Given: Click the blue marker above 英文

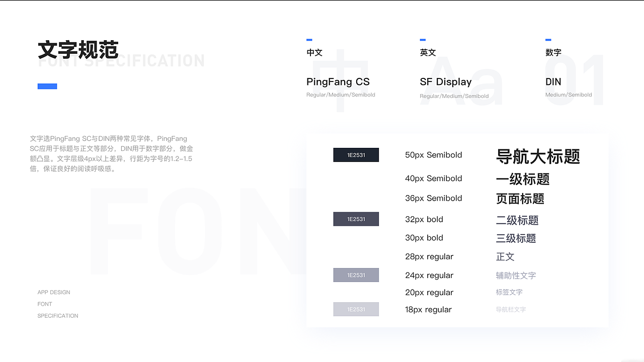Looking at the screenshot, I should pyautogui.click(x=423, y=40).
